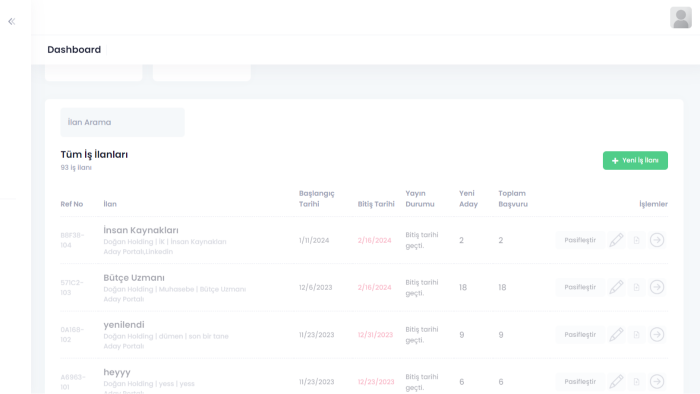Open the user profile avatar menu
Viewport: 700px width, 394px height.
pos(681,18)
